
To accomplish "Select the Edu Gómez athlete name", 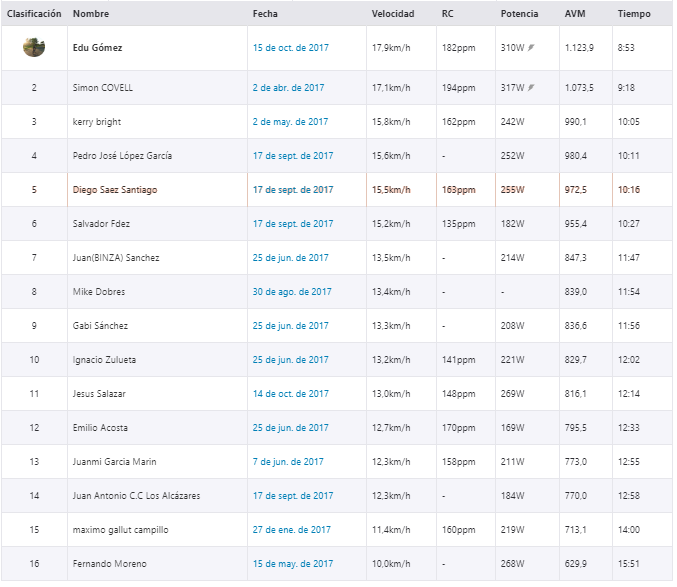I will click(98, 48).
